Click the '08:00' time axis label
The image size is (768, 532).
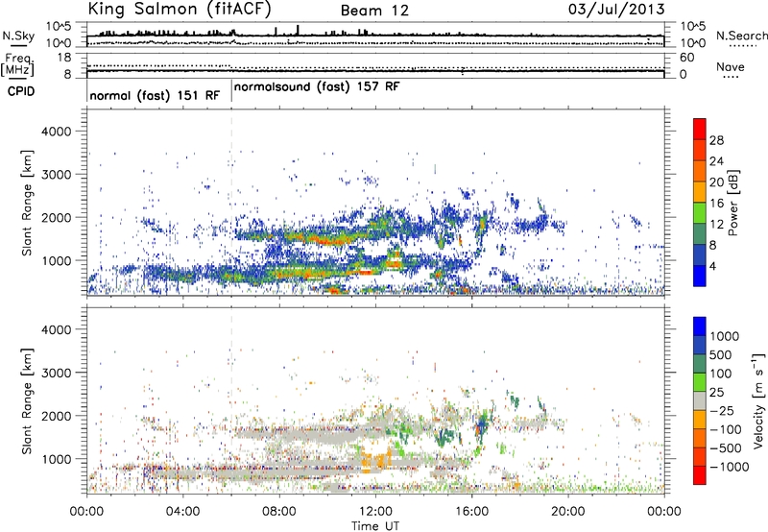coord(279,512)
